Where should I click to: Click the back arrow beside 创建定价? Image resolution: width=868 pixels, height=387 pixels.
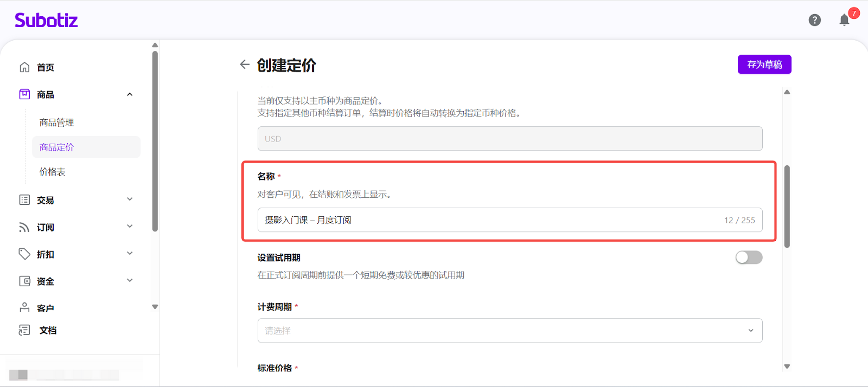(x=245, y=64)
